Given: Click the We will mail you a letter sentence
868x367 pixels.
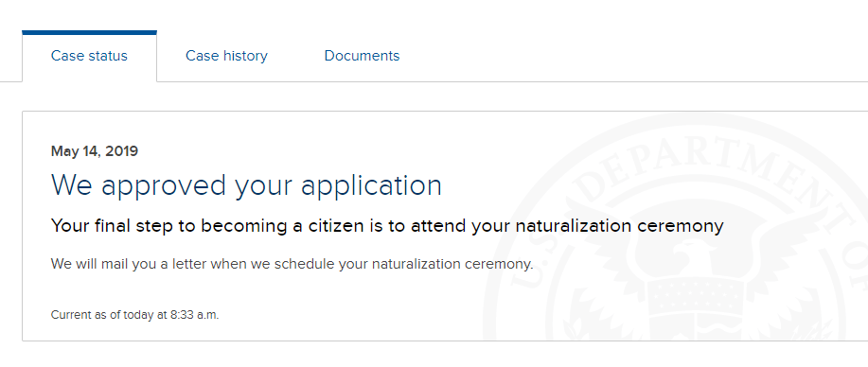Looking at the screenshot, I should [x=292, y=264].
